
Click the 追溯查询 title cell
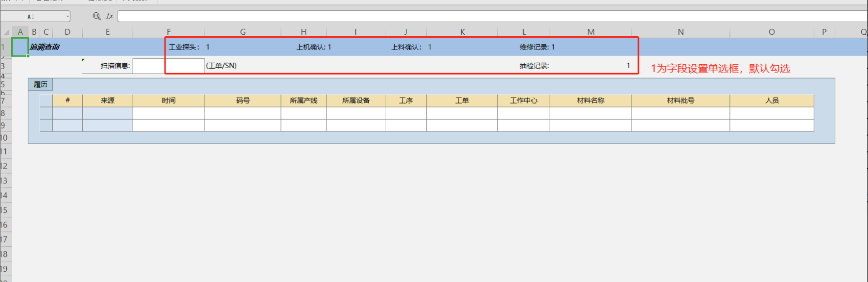(x=45, y=47)
